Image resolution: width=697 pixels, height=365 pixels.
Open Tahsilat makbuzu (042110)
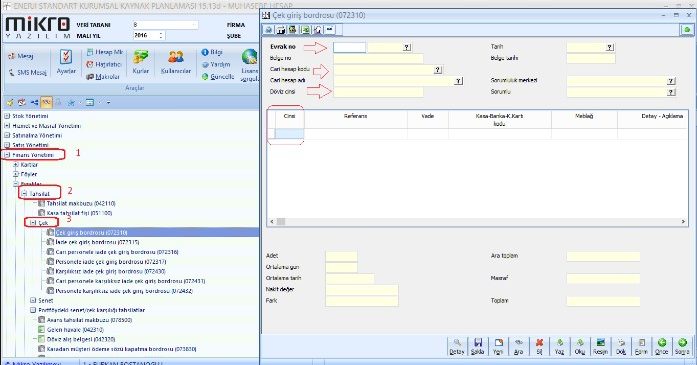tap(81, 204)
